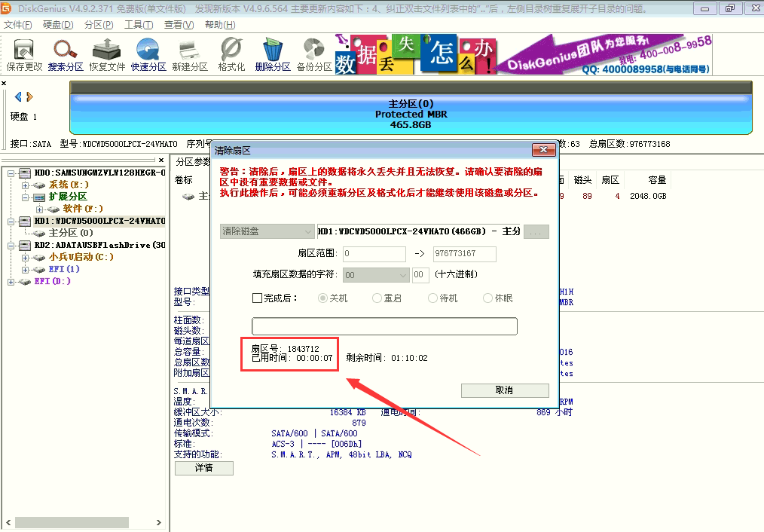Image resolution: width=764 pixels, height=532 pixels.
Task: Click the tree panel scroll left arrow
Action: (8, 522)
